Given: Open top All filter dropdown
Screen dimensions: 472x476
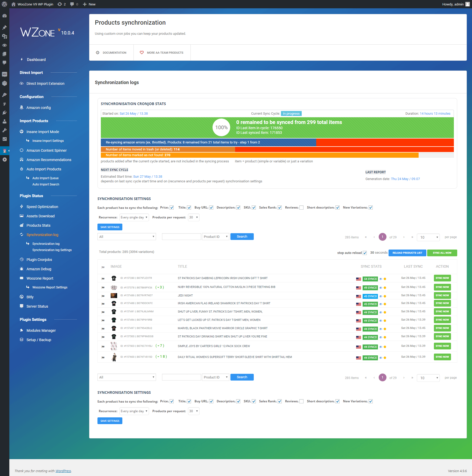Looking at the screenshot, I should [x=127, y=237].
